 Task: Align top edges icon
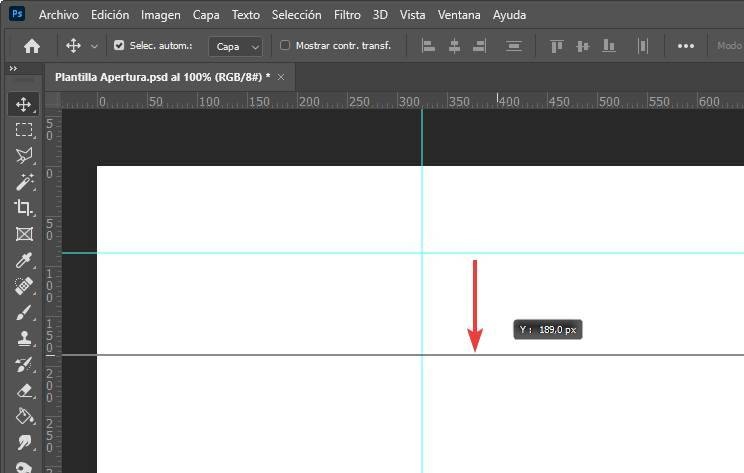click(557, 46)
